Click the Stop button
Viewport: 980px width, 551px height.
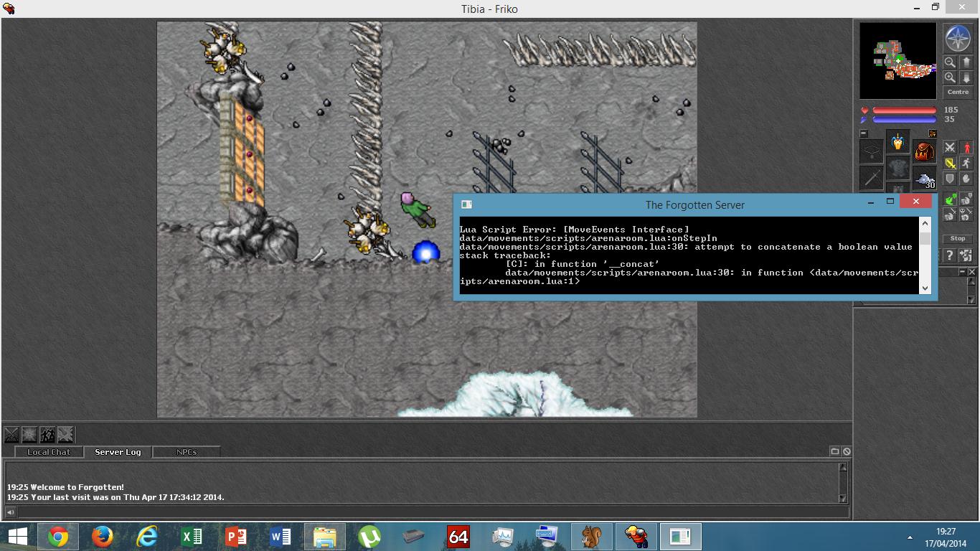tap(958, 239)
